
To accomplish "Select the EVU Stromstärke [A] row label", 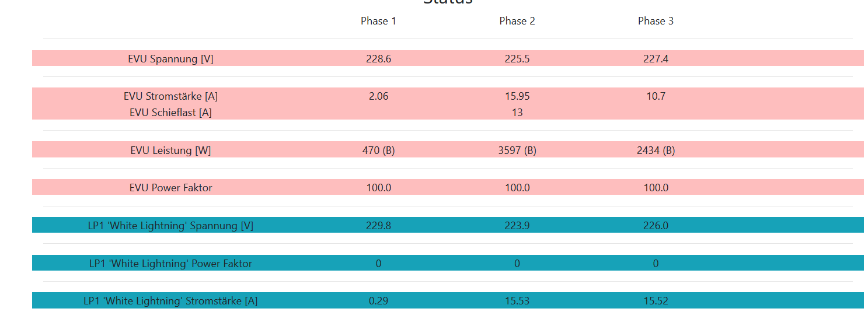I will click(170, 96).
